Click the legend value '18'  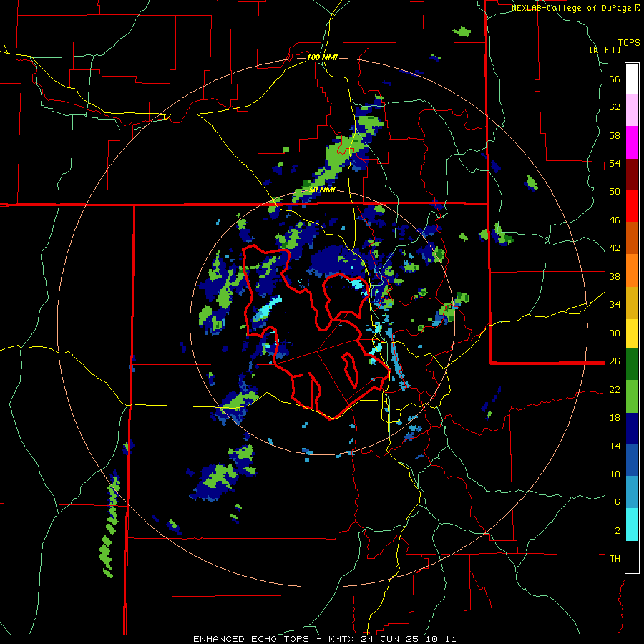(x=615, y=418)
